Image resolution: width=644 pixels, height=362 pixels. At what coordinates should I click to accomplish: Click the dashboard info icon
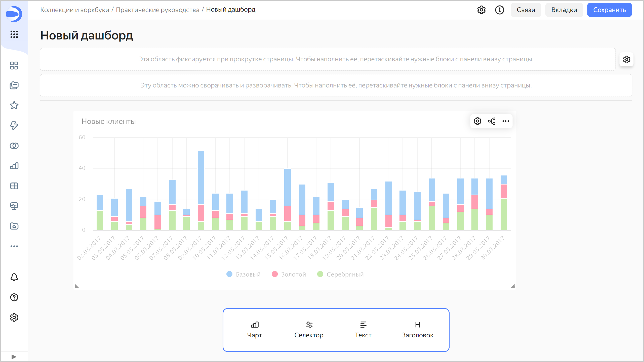[500, 10]
